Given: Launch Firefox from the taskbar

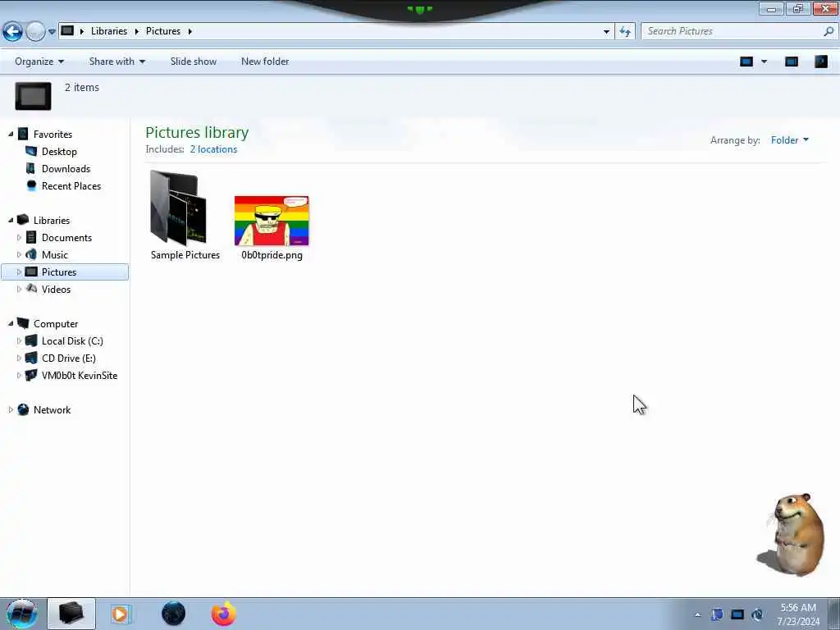Looking at the screenshot, I should coord(223,614).
